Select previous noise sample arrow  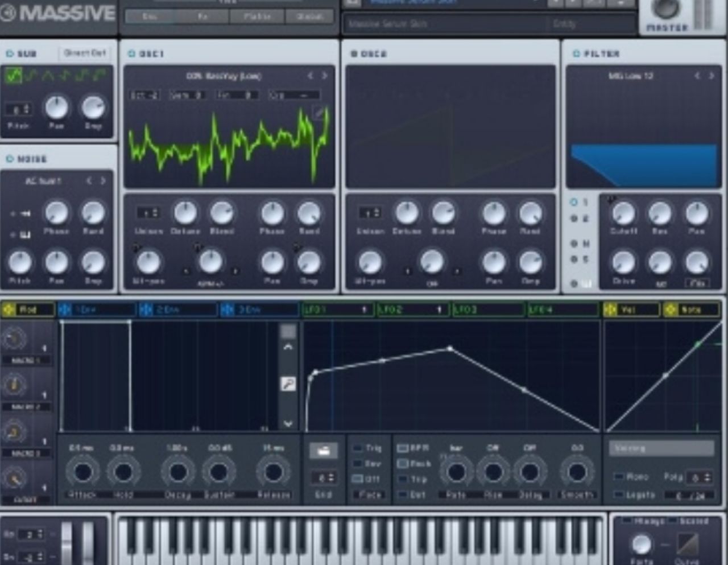(89, 181)
